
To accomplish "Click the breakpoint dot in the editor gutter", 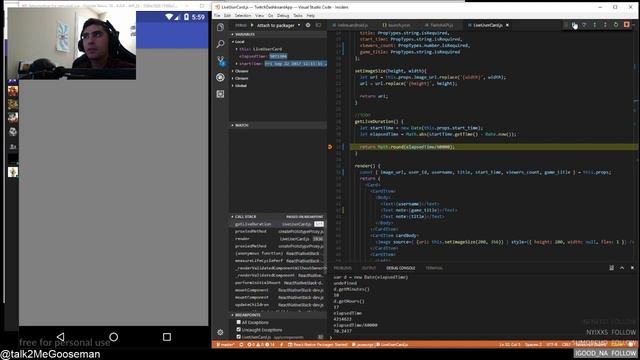I will pos(330,147).
